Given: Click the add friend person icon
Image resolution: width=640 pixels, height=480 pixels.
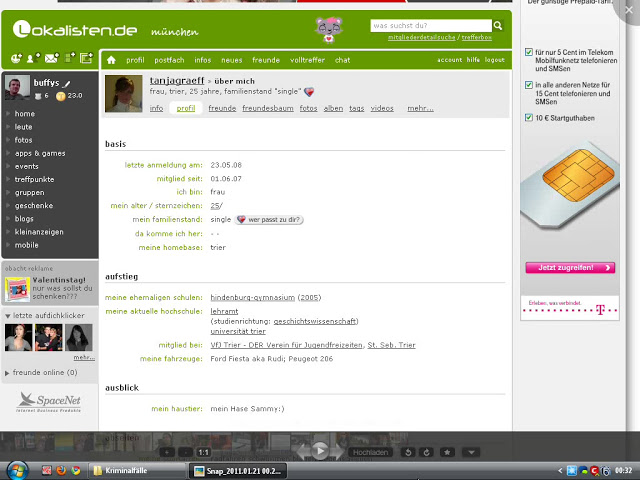Looking at the screenshot, I should tap(34, 60).
